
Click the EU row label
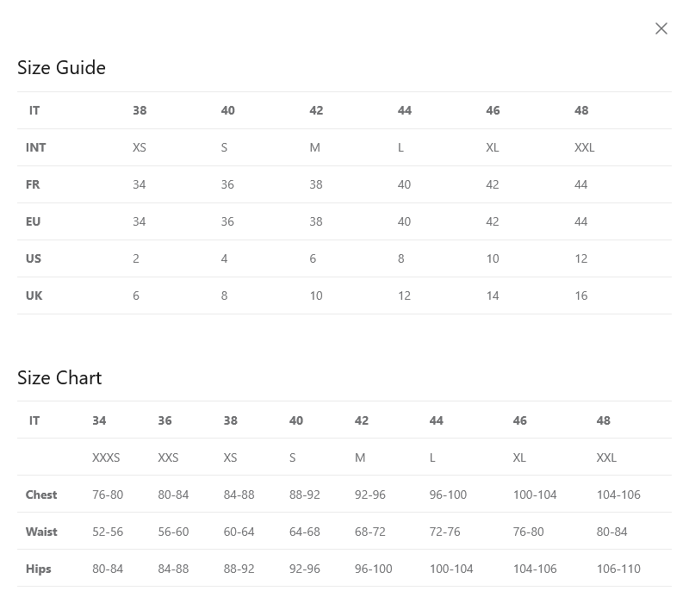click(x=33, y=221)
